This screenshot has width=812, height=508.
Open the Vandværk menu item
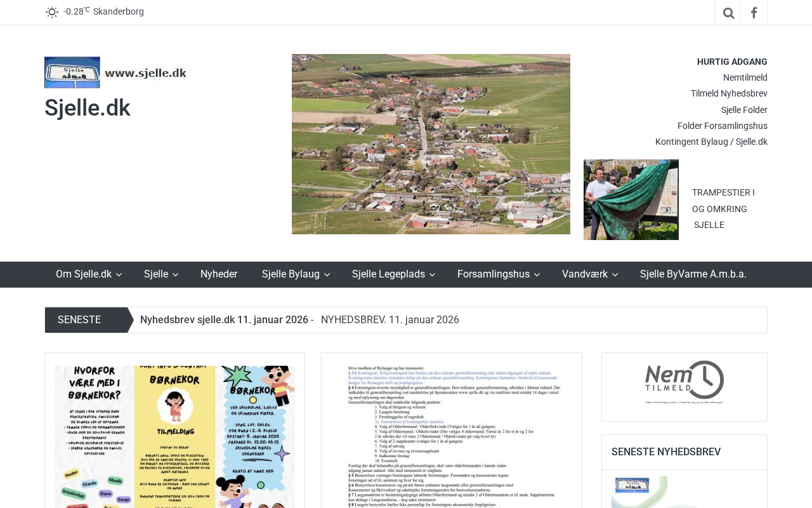click(585, 274)
